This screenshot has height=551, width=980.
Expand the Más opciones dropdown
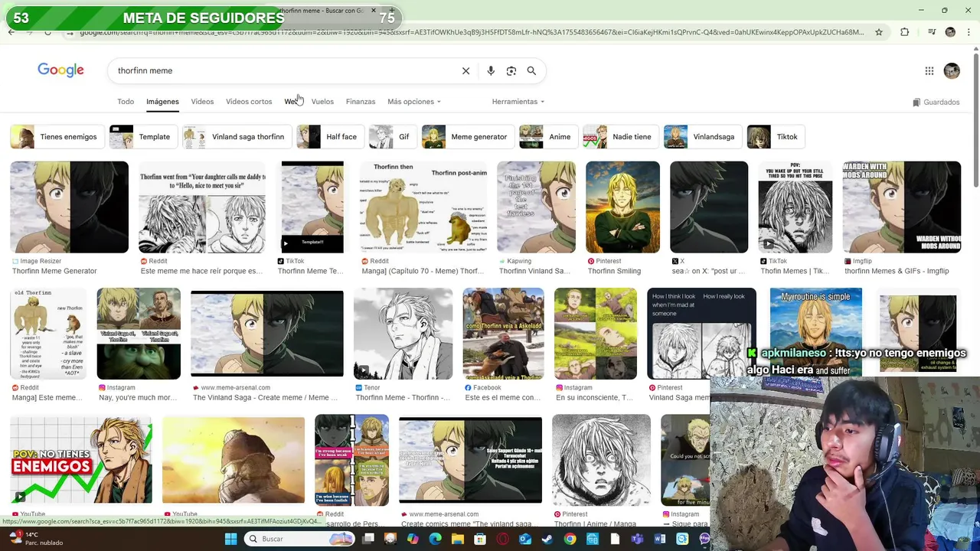pos(414,102)
